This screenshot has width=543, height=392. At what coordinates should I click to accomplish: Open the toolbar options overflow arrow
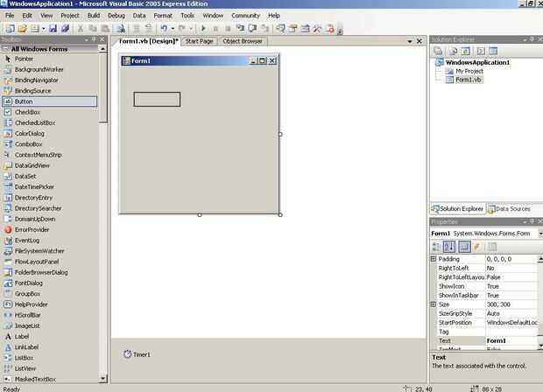tap(340, 31)
